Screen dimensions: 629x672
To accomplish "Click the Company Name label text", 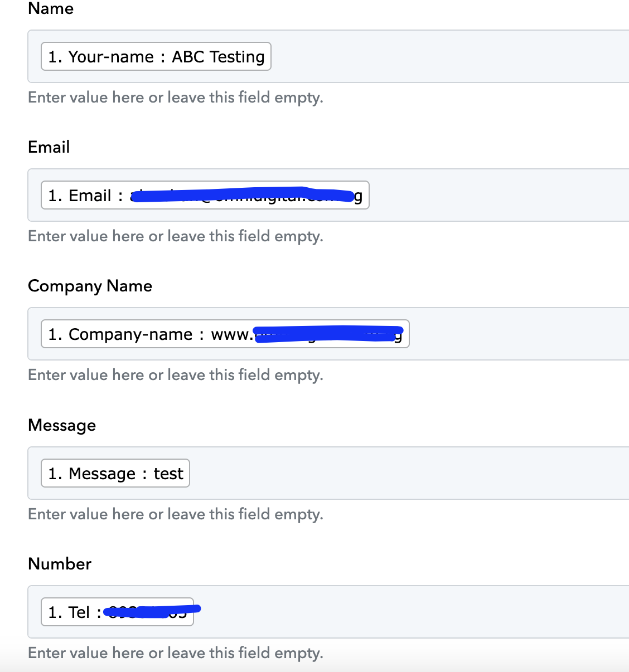I will (90, 286).
